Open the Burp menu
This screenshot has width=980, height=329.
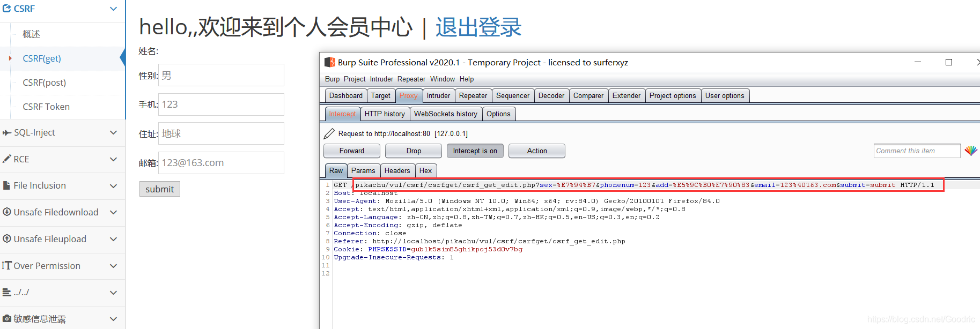point(332,79)
